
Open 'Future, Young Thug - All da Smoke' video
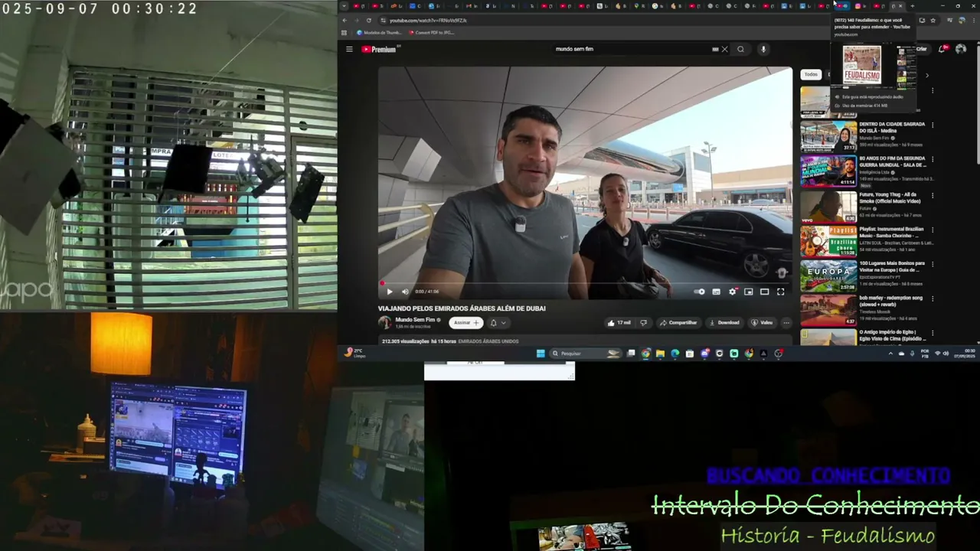point(828,207)
